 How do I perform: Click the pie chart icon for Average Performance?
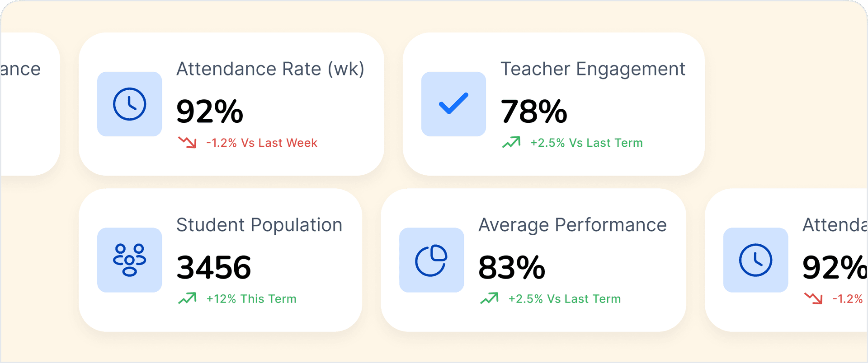tap(431, 260)
